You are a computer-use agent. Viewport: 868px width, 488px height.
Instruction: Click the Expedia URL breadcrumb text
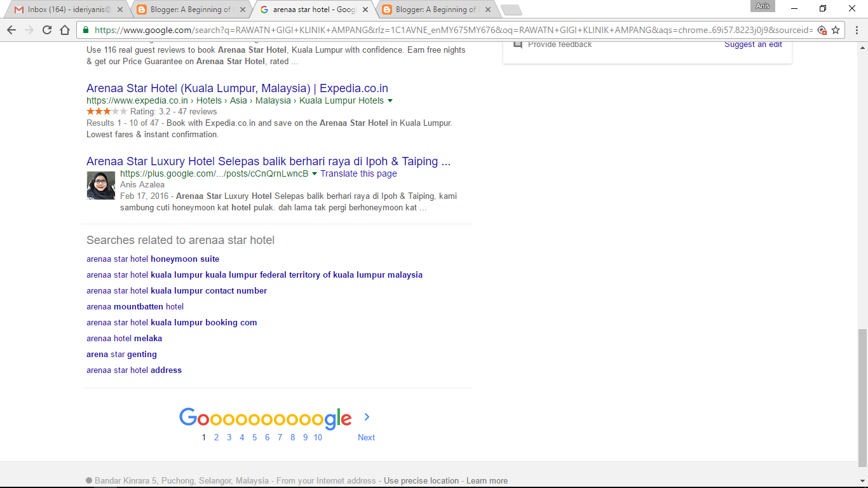click(235, 101)
